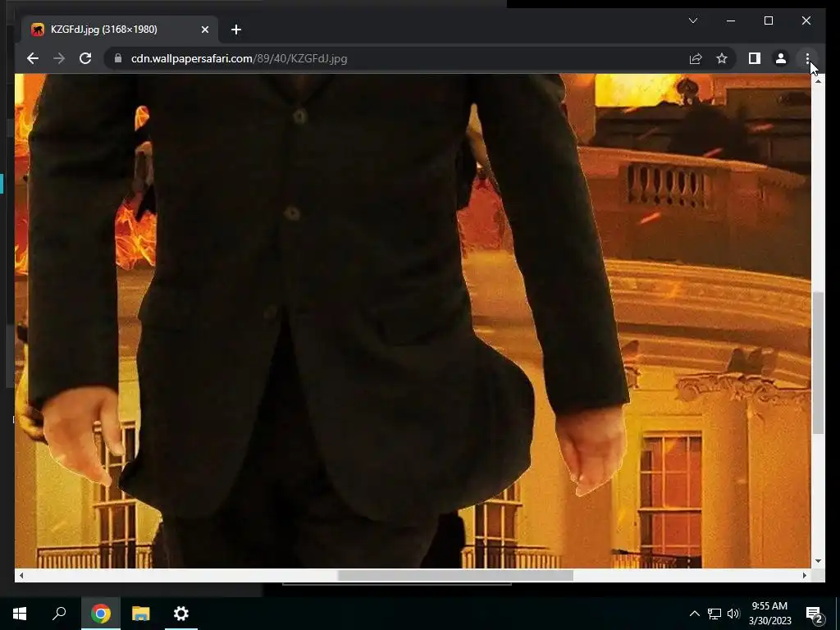Open tab search dropdown
840x630 pixels.
(x=692, y=21)
